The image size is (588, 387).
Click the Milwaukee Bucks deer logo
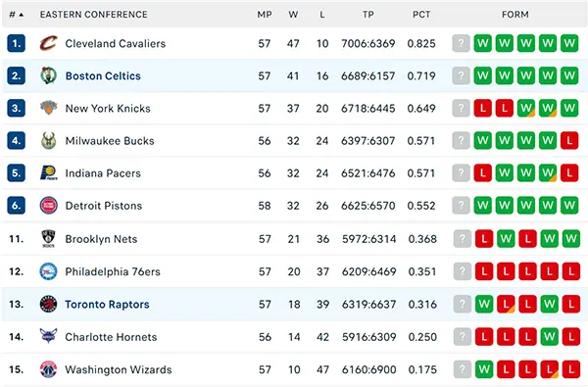48,141
